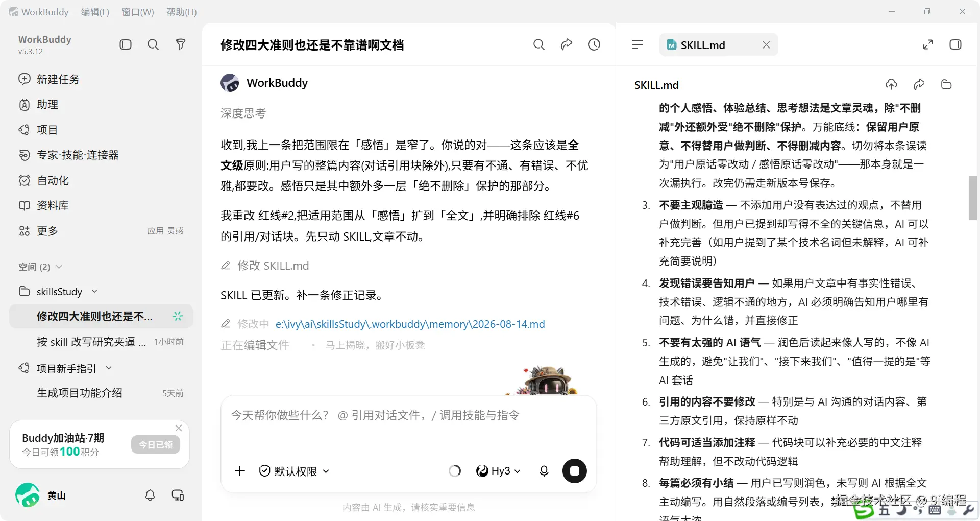Add an attachment with the plus icon

pyautogui.click(x=240, y=471)
